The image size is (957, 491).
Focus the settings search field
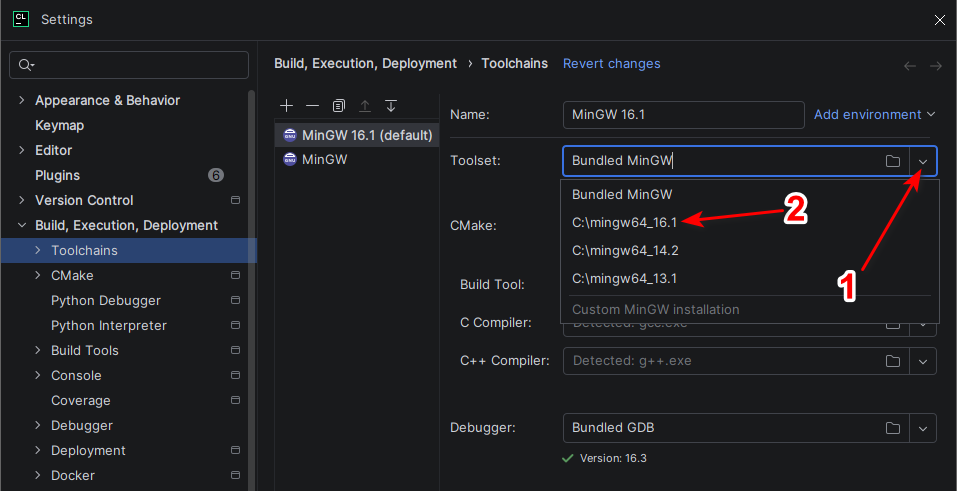pos(129,65)
